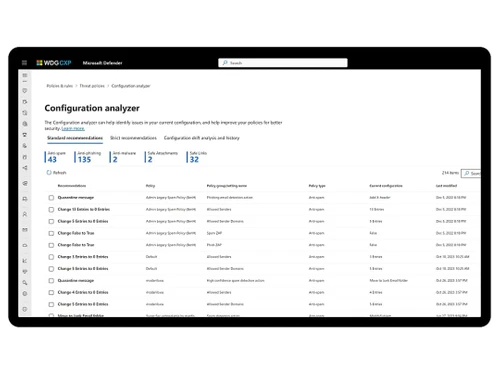Image resolution: width=500 pixels, height=375 pixels.
Task: Open Secure score trophy icon in sidebar
Action: 25,135
